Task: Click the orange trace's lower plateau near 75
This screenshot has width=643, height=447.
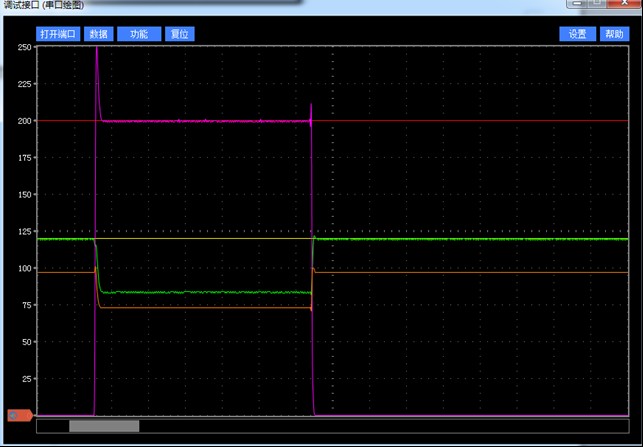Action: (205, 308)
